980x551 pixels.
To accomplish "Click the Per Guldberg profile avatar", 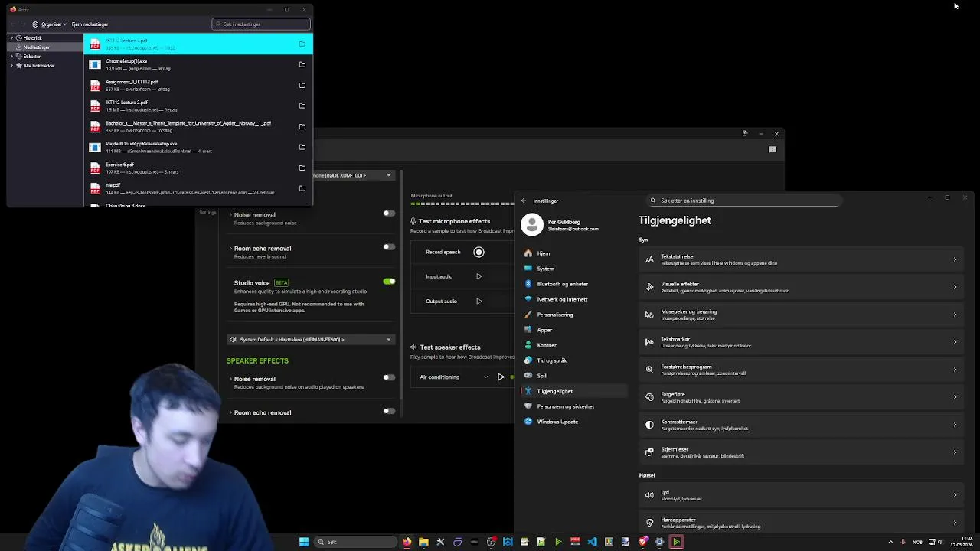I will click(532, 225).
